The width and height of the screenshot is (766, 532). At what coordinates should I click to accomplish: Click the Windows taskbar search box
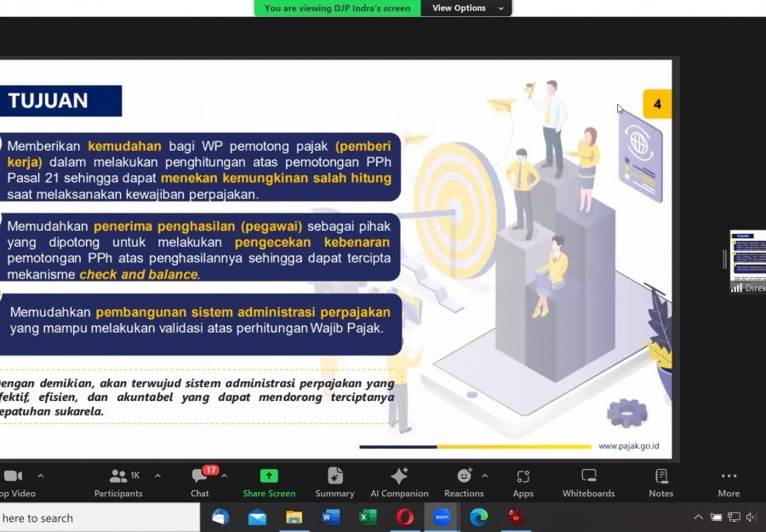(x=94, y=518)
